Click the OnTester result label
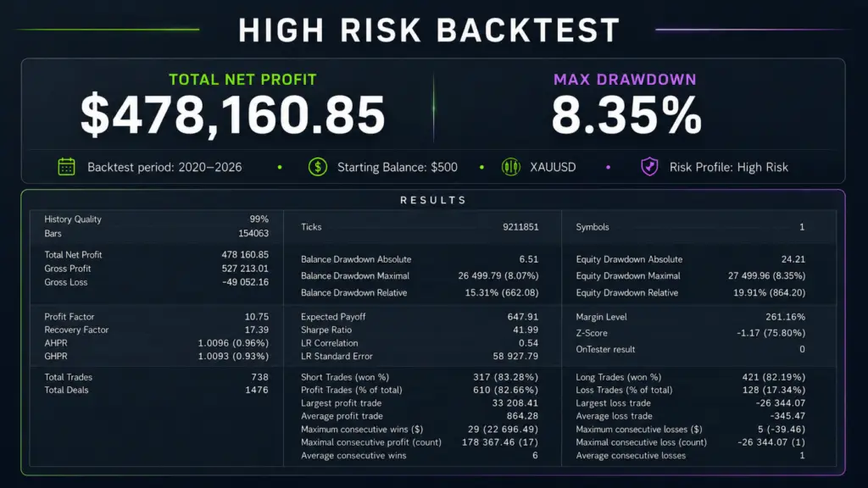 point(605,350)
